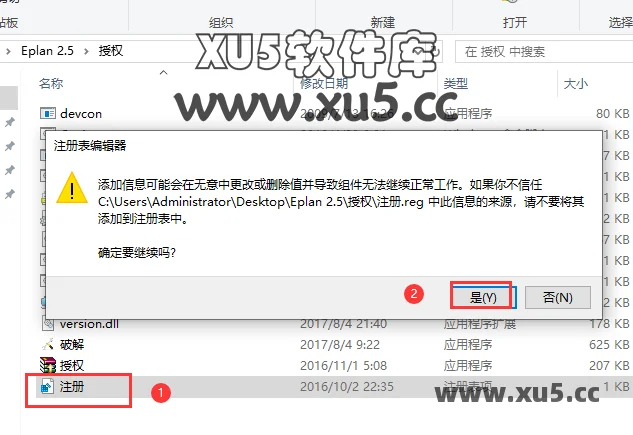Image resolution: width=633 pixels, height=435 pixels.
Task: Sort by 大小 column header
Action: [x=576, y=84]
